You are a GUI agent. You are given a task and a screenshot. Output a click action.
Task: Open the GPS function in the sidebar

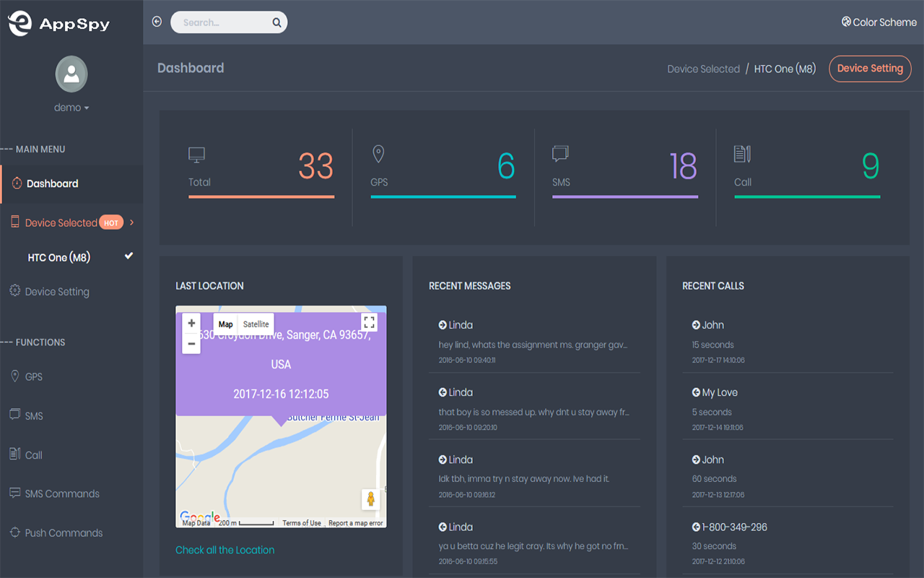coord(34,376)
